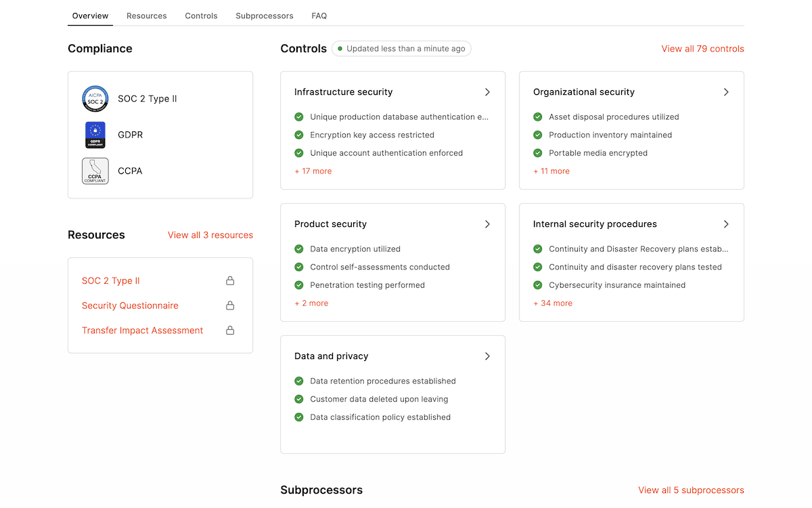Select the GDPR compliant badge
Viewport: 812px width, 508px height.
click(95, 134)
